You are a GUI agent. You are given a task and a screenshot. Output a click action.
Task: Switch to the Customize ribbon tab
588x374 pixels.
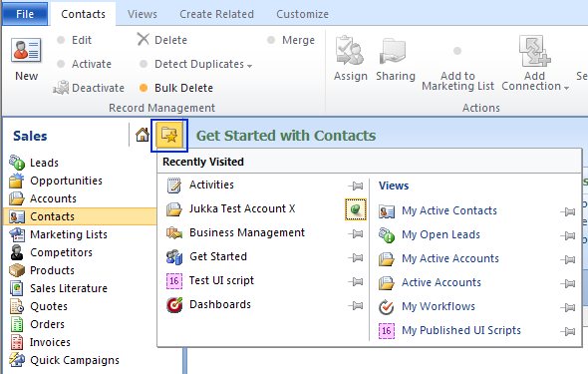point(302,14)
